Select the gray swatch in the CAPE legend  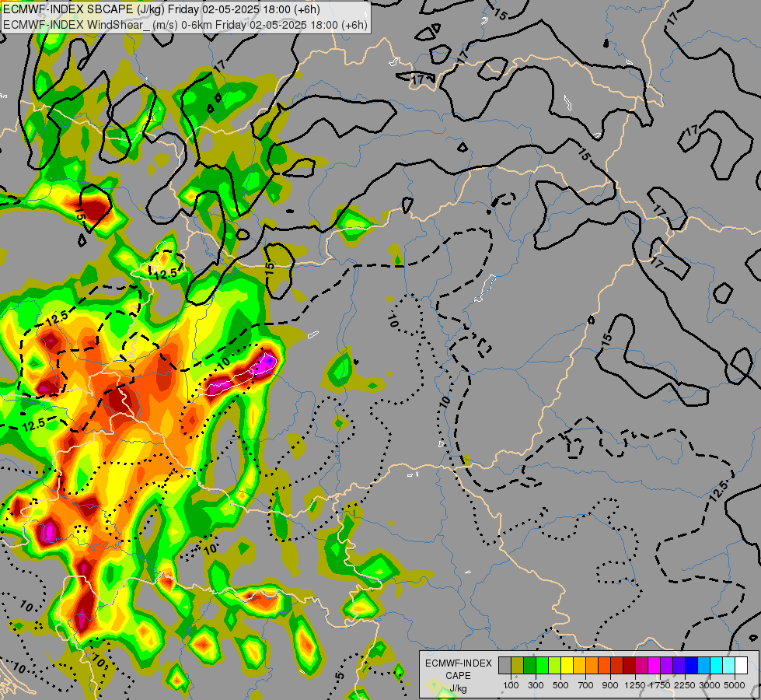tap(504, 665)
